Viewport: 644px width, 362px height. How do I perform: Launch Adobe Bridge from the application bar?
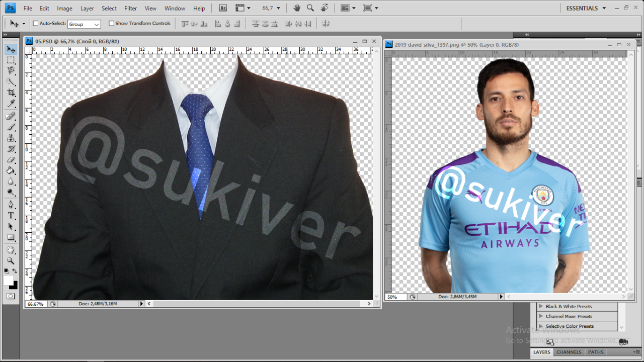[223, 8]
